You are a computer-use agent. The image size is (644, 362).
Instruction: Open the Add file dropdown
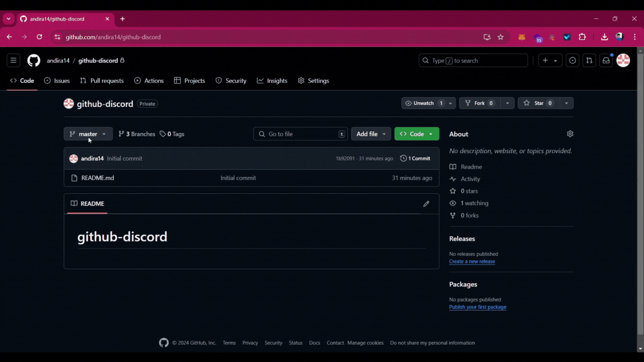(371, 134)
